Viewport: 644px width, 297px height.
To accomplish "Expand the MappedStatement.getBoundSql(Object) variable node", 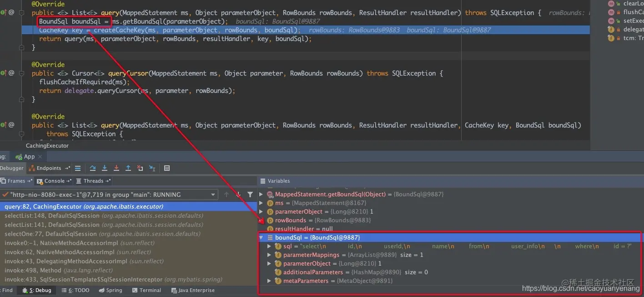I will (261, 194).
